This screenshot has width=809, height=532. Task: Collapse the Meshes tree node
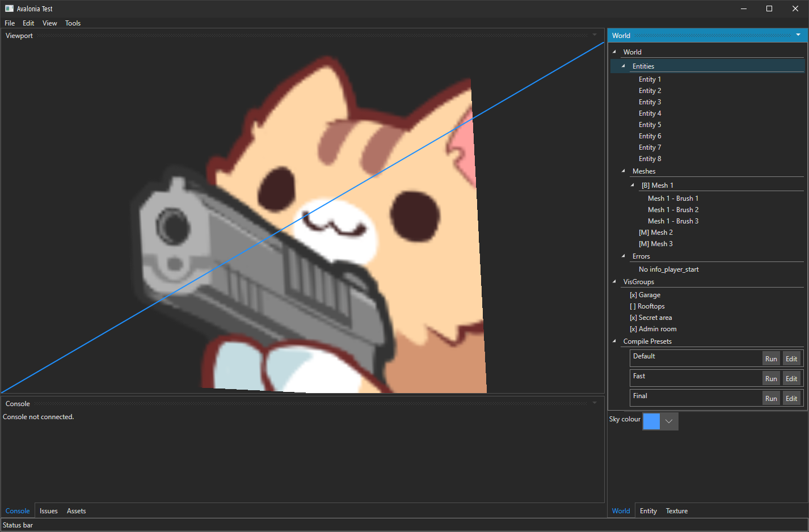click(623, 171)
